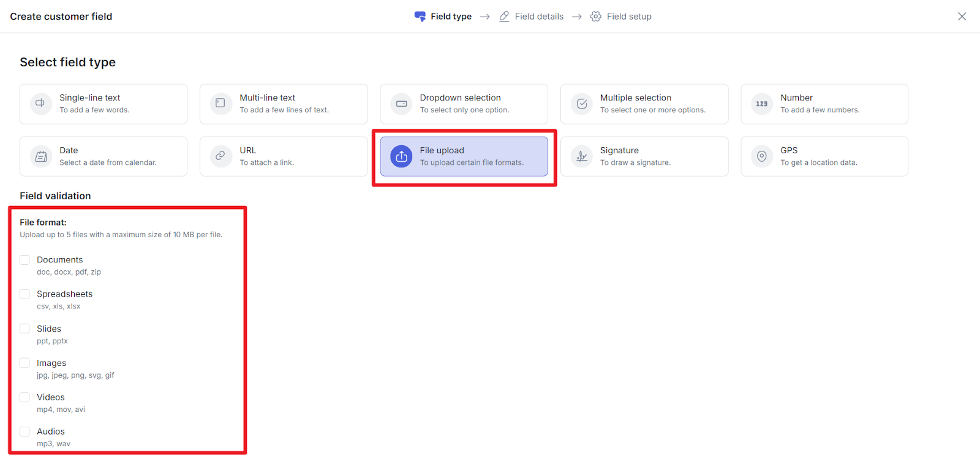The image size is (980, 461).
Task: Open the Field setup step
Action: pyautogui.click(x=621, y=17)
